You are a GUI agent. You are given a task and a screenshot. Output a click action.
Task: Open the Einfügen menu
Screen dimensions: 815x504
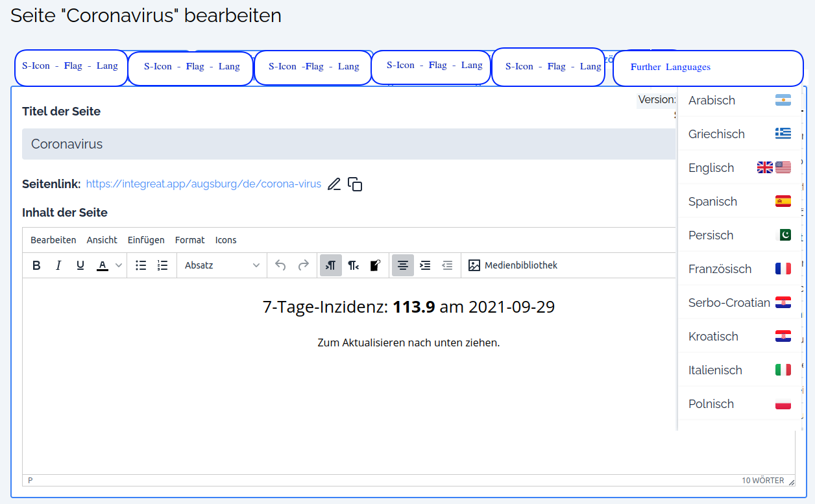[x=145, y=240]
